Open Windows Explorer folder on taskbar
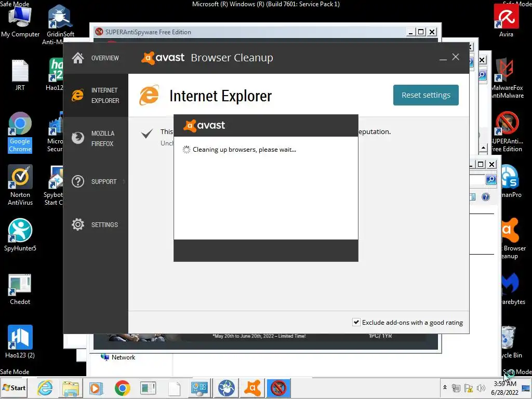This screenshot has height=399, width=532. pos(71,388)
